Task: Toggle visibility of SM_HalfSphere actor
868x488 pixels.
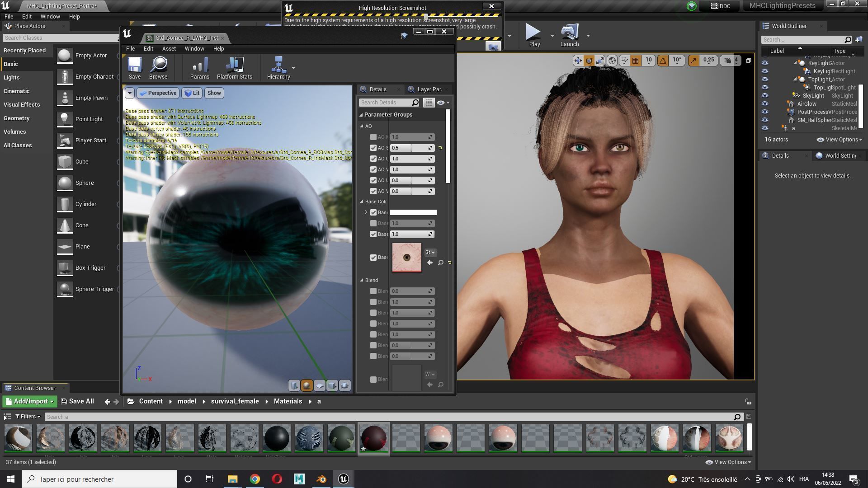Action: (764, 120)
